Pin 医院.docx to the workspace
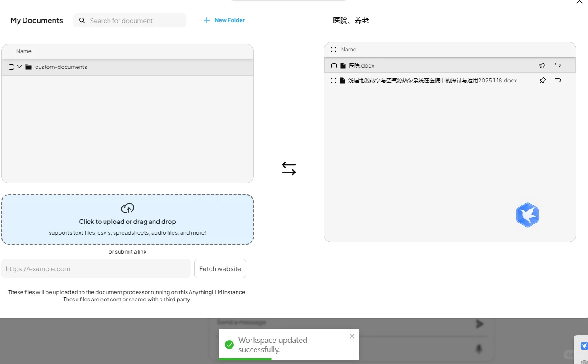 [x=542, y=66]
